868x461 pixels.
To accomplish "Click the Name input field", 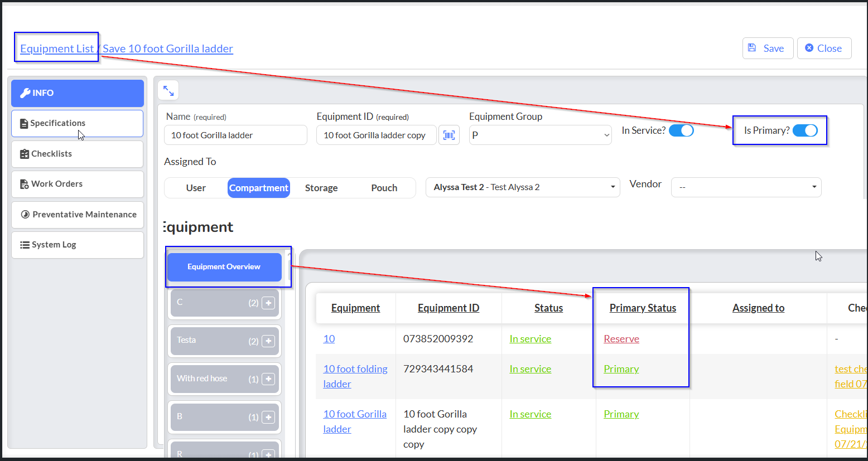I will (x=235, y=135).
